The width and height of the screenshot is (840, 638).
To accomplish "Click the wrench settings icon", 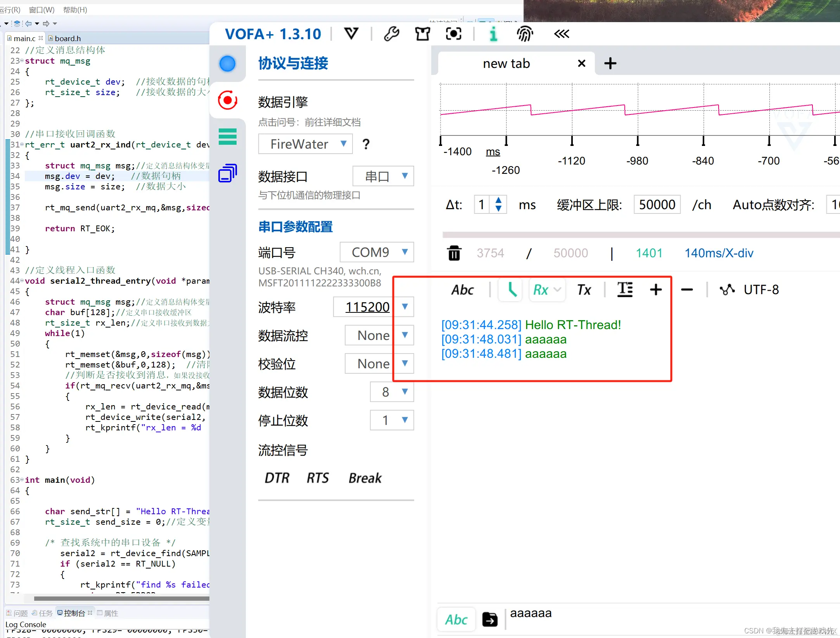I will pos(391,34).
